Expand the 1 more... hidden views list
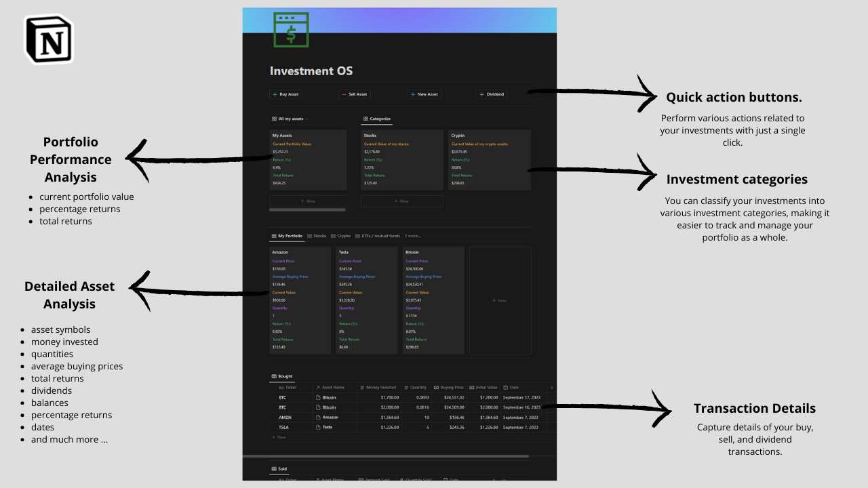The image size is (868, 488). tap(412, 235)
